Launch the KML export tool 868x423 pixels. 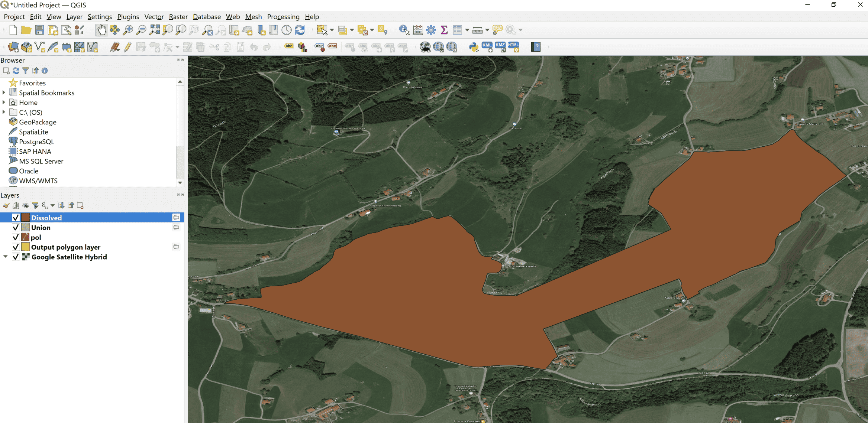(x=487, y=46)
